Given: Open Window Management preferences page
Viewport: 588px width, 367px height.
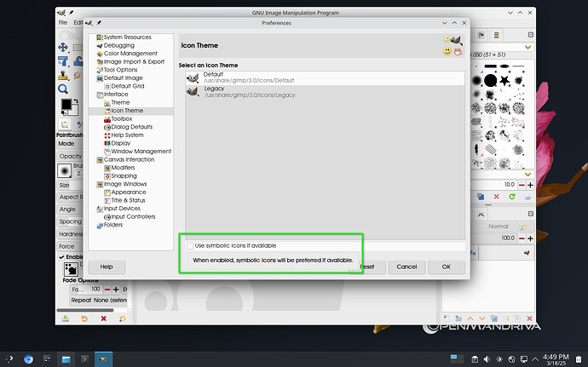Looking at the screenshot, I should tap(141, 152).
